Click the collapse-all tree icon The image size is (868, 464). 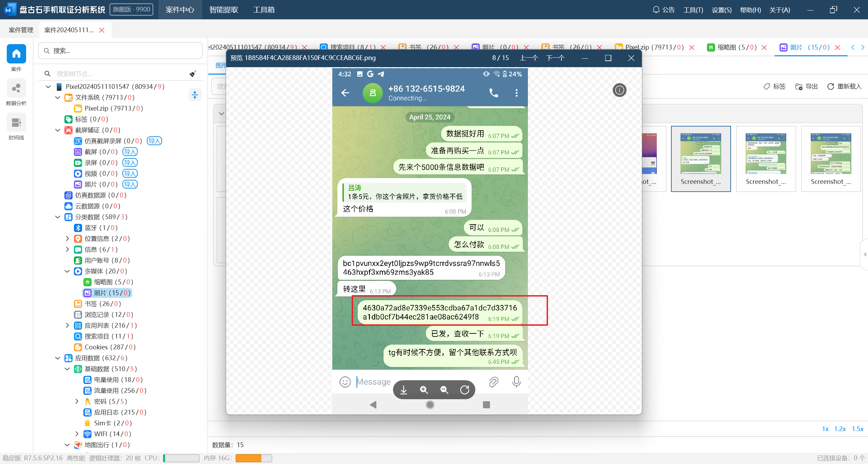click(195, 95)
